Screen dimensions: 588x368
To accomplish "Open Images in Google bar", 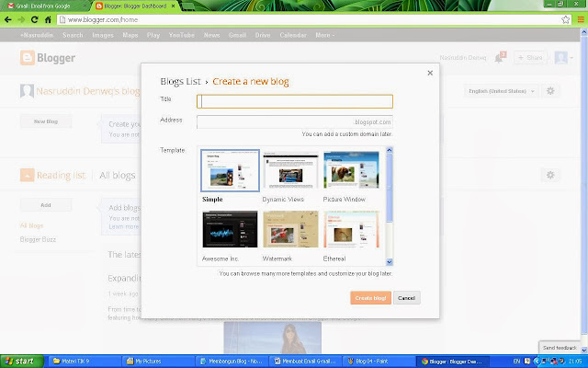I will coord(103,35).
